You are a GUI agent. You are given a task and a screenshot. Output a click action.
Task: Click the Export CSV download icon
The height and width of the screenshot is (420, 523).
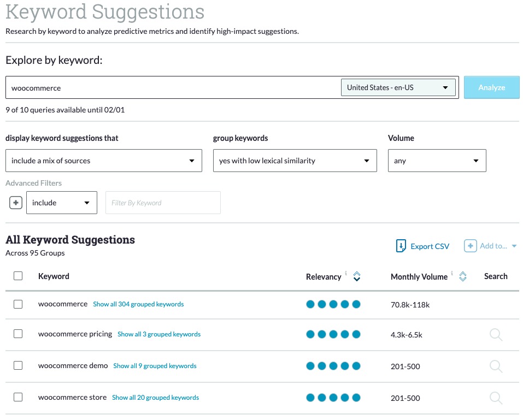pyautogui.click(x=401, y=246)
